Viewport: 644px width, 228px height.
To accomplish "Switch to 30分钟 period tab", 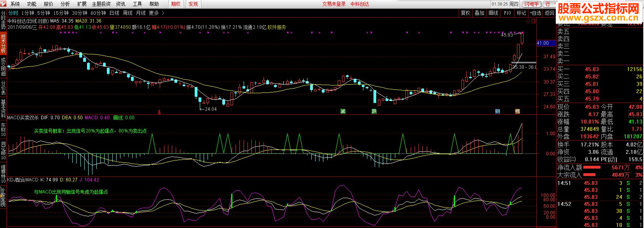I will pos(80,13).
